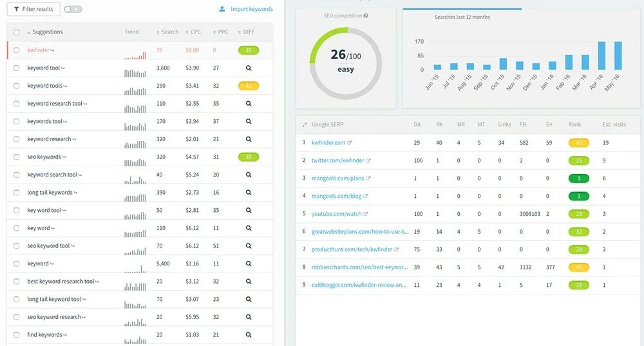Click the Rank column header
Viewport: 644px width, 346px height.
[574, 124]
